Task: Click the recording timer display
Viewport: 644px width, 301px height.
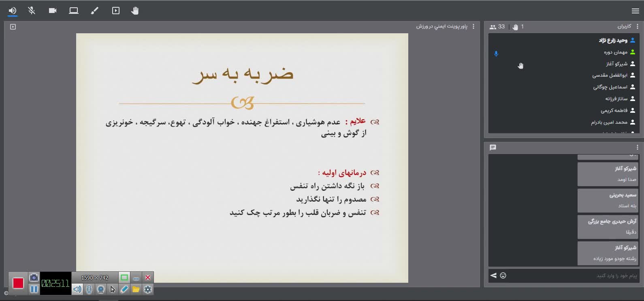Action: (55, 283)
